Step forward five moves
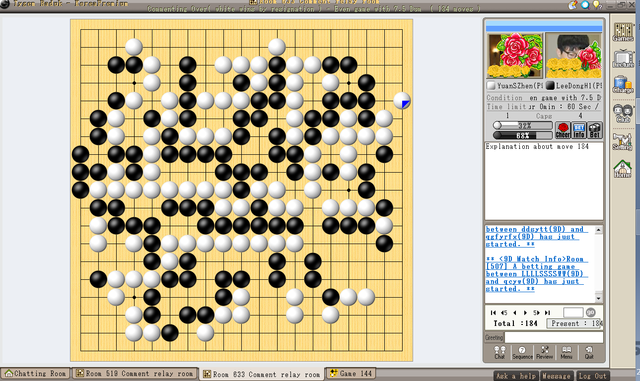 pyautogui.click(x=536, y=313)
